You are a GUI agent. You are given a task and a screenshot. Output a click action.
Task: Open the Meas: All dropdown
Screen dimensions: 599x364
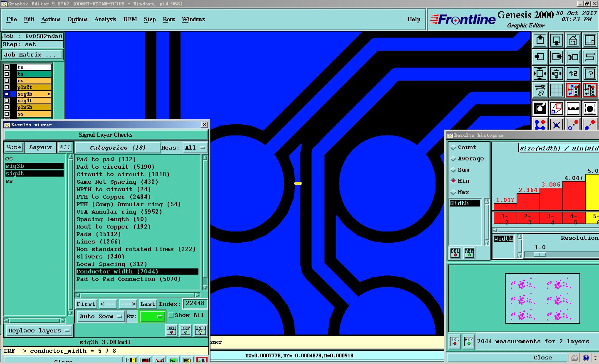(195, 148)
